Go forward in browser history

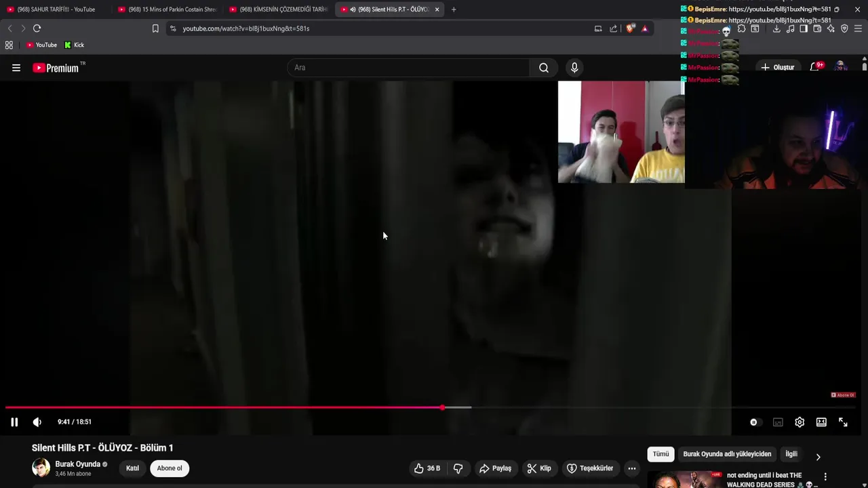click(23, 28)
